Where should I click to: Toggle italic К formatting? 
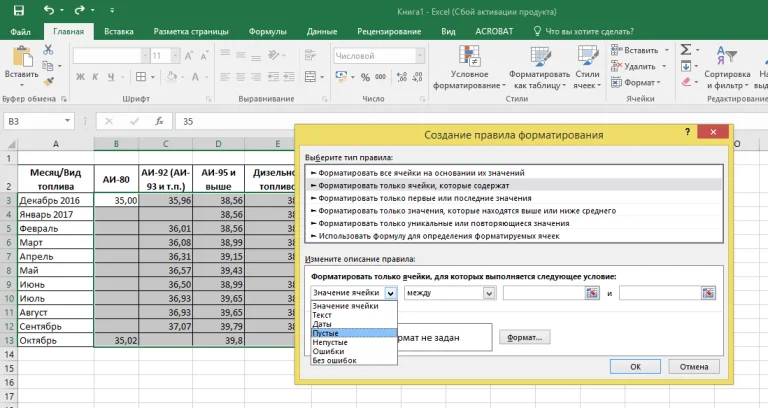(x=95, y=77)
